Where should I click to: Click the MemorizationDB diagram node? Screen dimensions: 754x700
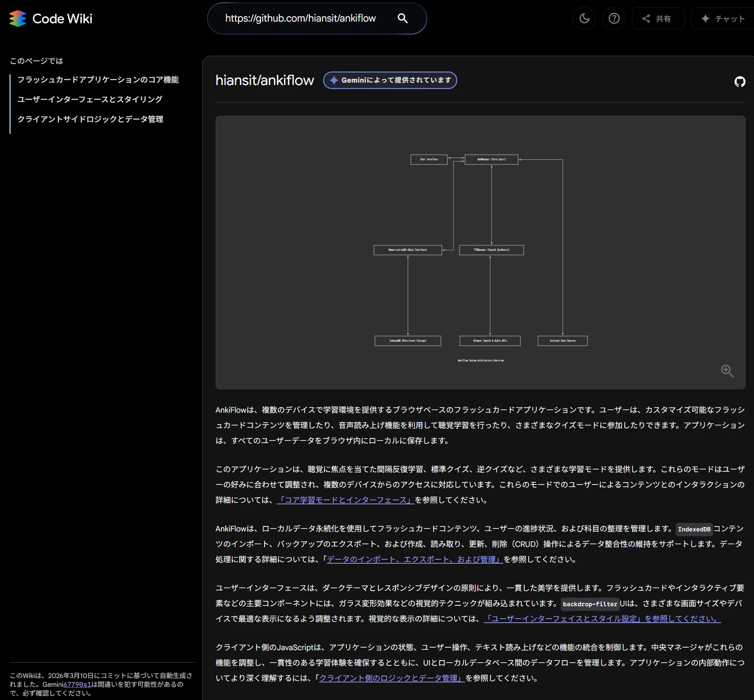408,250
